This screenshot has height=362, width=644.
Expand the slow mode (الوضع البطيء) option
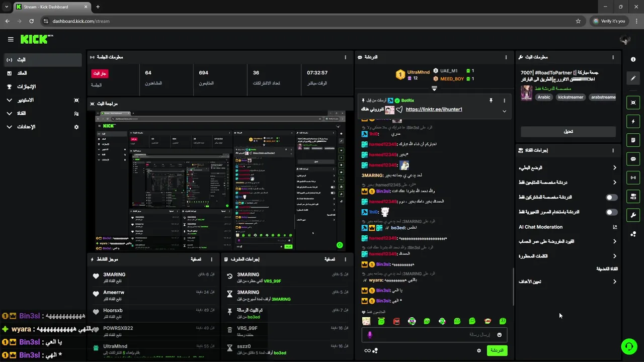click(614, 168)
